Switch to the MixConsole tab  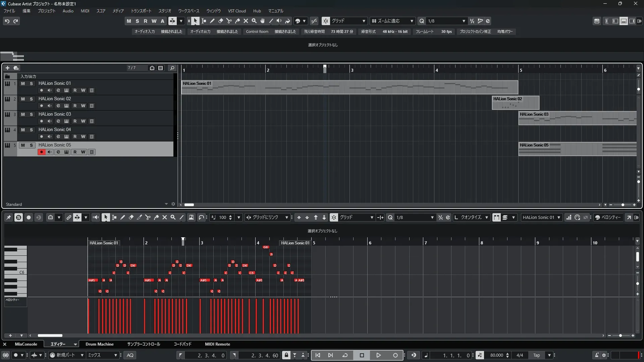coord(26,344)
